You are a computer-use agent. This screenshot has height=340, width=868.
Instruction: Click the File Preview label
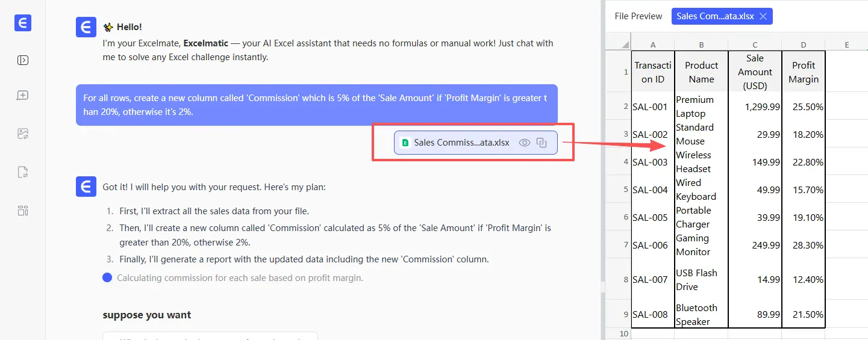pos(638,16)
